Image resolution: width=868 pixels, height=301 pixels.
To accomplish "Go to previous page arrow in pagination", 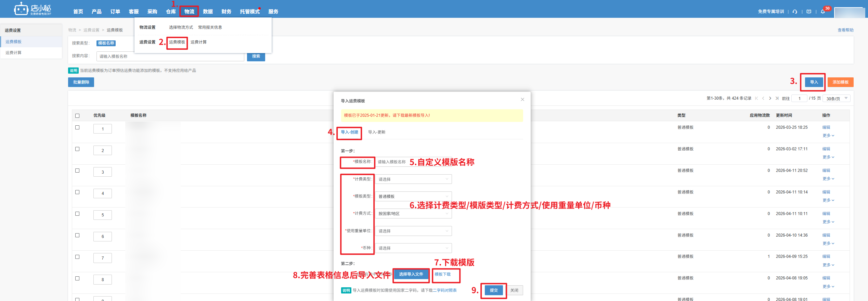I will click(x=763, y=98).
